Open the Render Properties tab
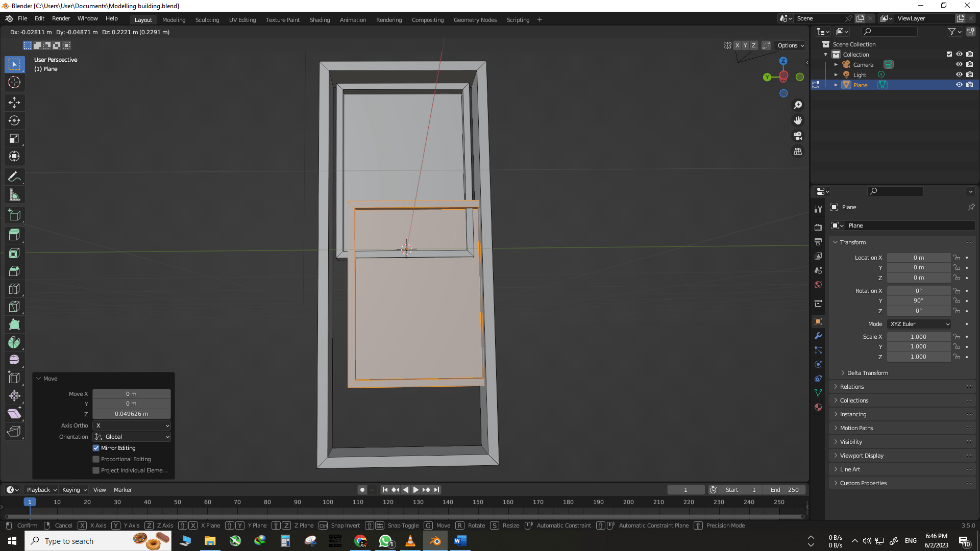980x551 pixels. [x=818, y=228]
